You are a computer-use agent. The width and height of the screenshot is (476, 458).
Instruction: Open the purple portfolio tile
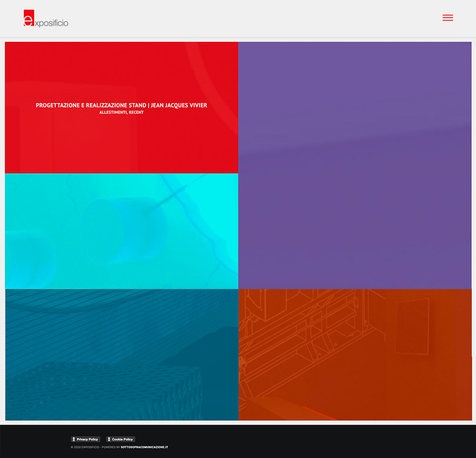pyautogui.click(x=355, y=166)
